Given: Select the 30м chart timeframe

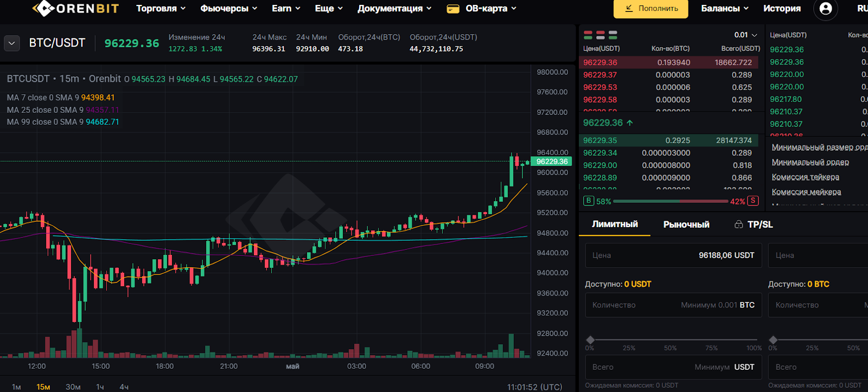Looking at the screenshot, I should click(73, 387).
